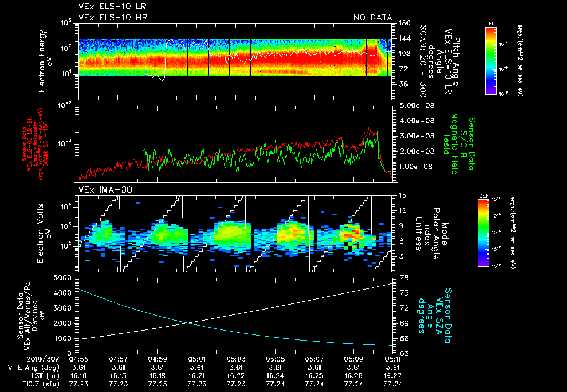567x392 pixels.
Task: Click the 'NO DATA' label
Action: click(x=373, y=17)
